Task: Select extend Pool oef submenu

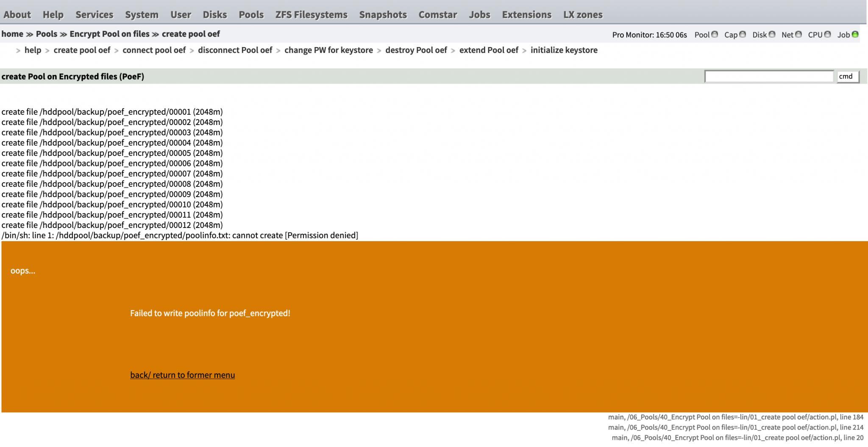Action: tap(489, 50)
